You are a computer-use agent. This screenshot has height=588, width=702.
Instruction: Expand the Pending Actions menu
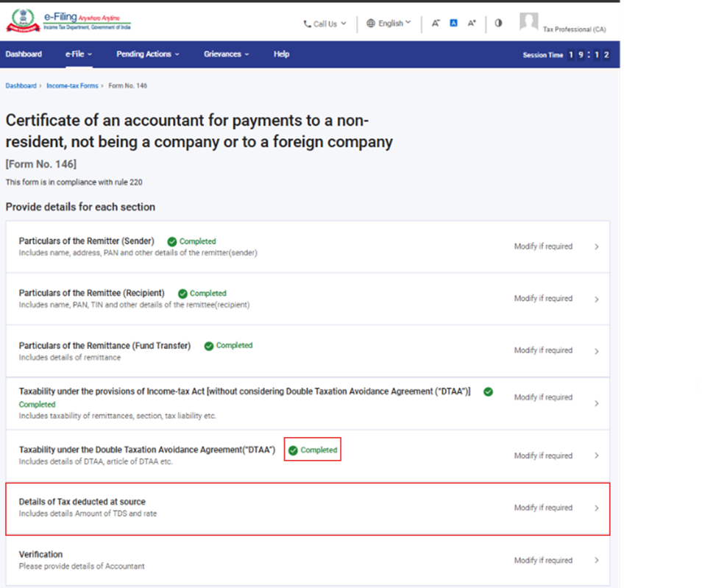(147, 54)
